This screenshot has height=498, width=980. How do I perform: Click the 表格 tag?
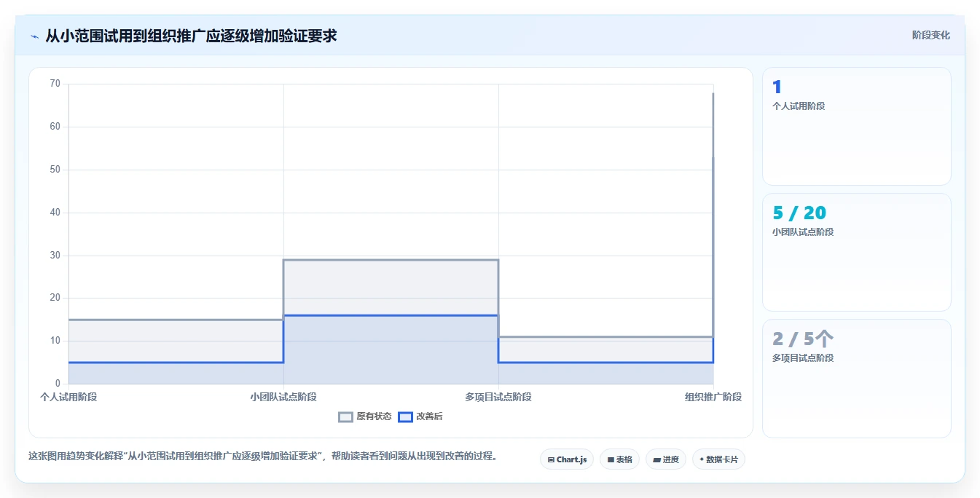click(x=620, y=459)
